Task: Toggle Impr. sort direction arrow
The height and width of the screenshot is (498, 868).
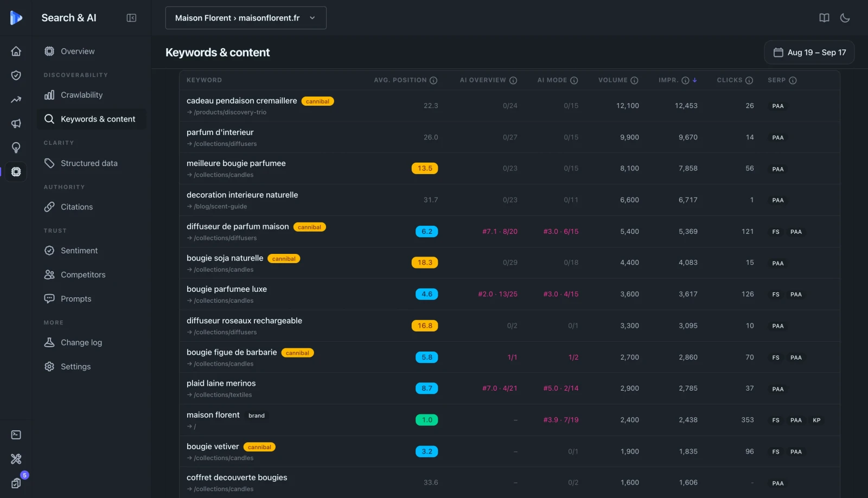Action: [695, 80]
